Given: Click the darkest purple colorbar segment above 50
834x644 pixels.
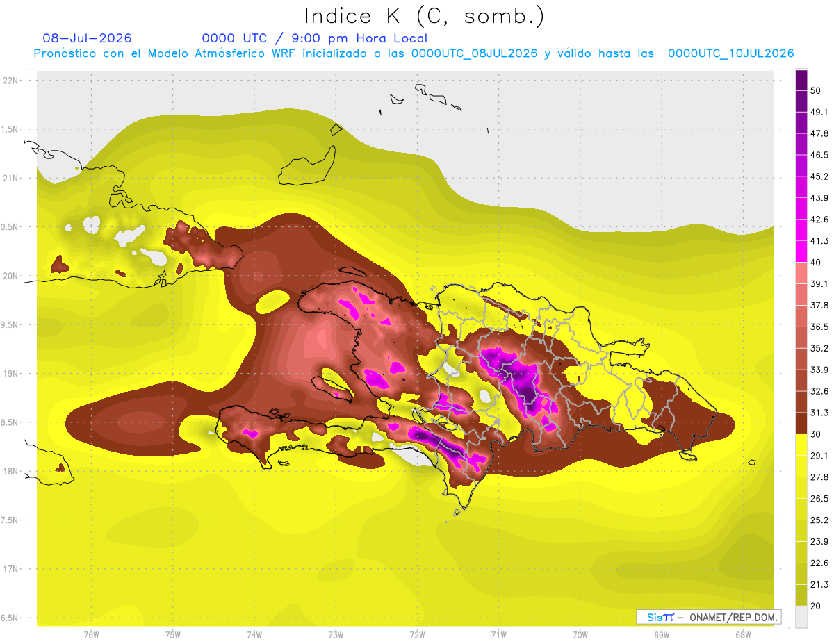Looking at the screenshot, I should tap(801, 80).
